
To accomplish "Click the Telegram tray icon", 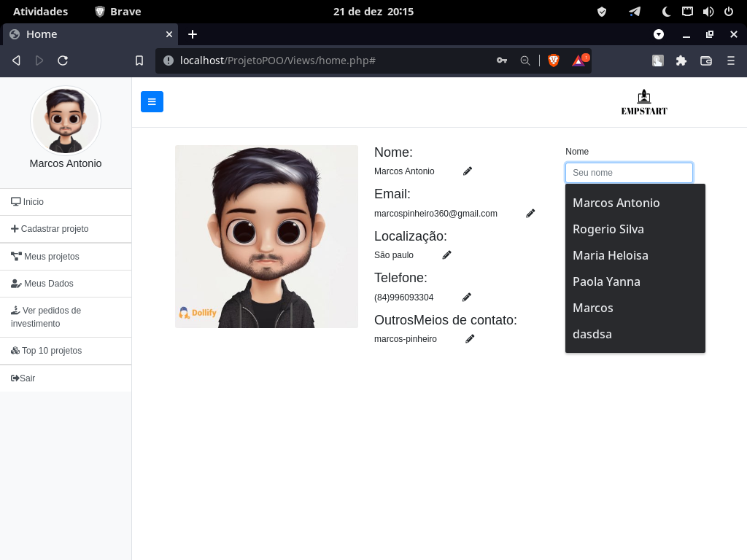I will (634, 12).
